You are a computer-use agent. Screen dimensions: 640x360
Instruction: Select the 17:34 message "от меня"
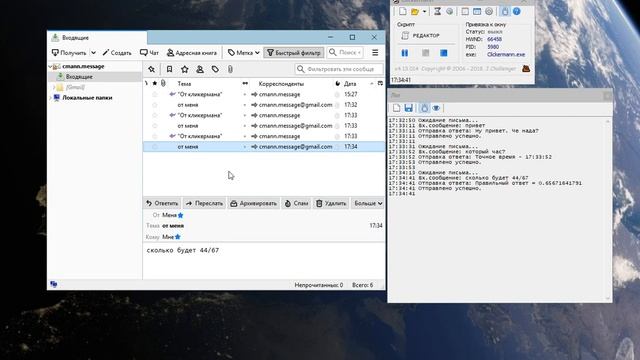point(264,147)
